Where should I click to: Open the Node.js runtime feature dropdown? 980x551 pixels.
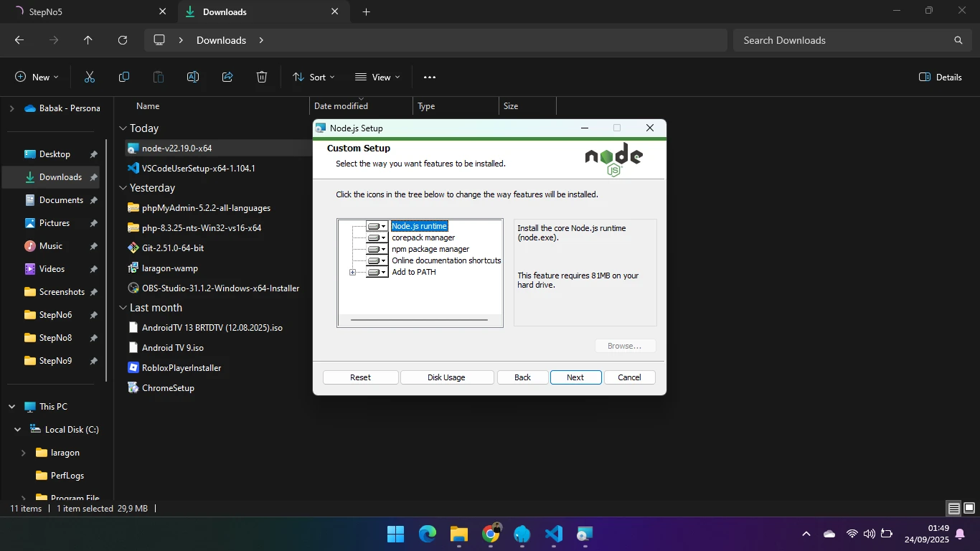click(x=377, y=227)
